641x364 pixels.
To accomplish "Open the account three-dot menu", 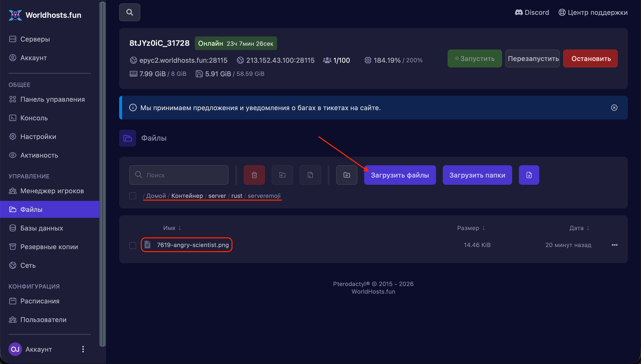I will pyautogui.click(x=83, y=349).
